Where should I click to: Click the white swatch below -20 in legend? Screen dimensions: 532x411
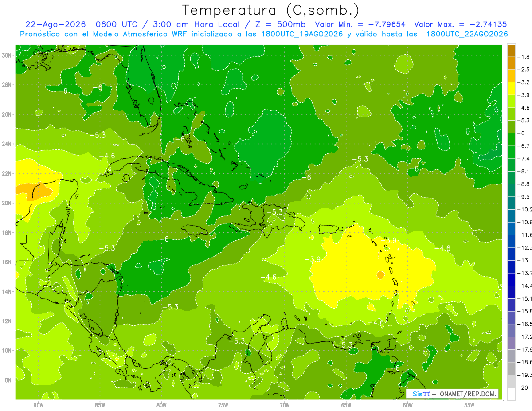511,395
